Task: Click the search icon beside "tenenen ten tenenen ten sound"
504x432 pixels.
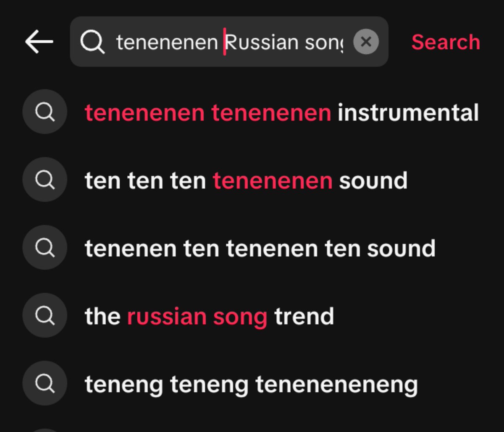Action: pos(45,248)
